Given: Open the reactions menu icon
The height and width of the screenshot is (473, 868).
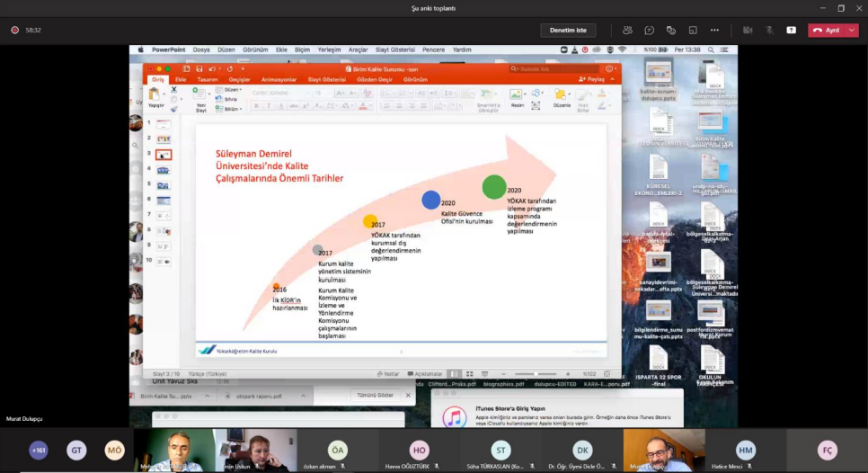Looking at the screenshot, I should 670,30.
